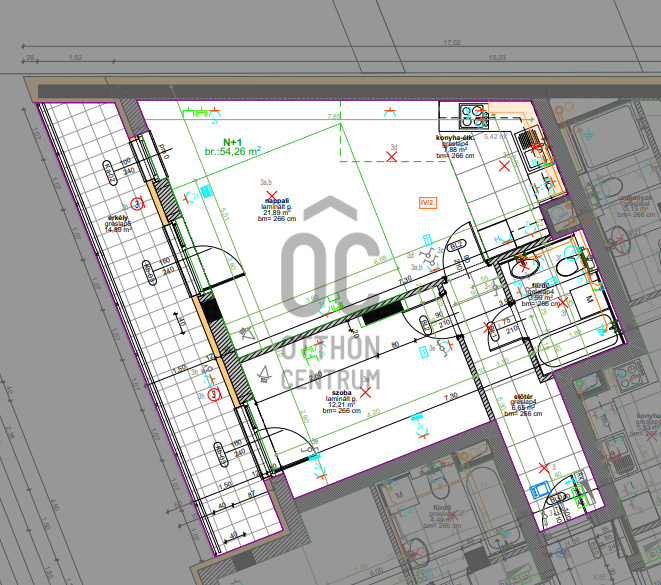
Task: Click the 17.02 dimension at the top
Action: coord(451,43)
